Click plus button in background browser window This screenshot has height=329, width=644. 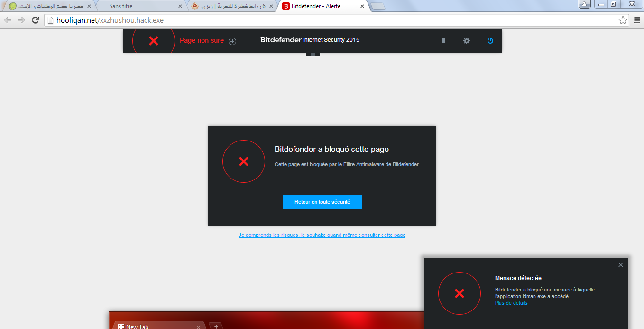(216, 326)
